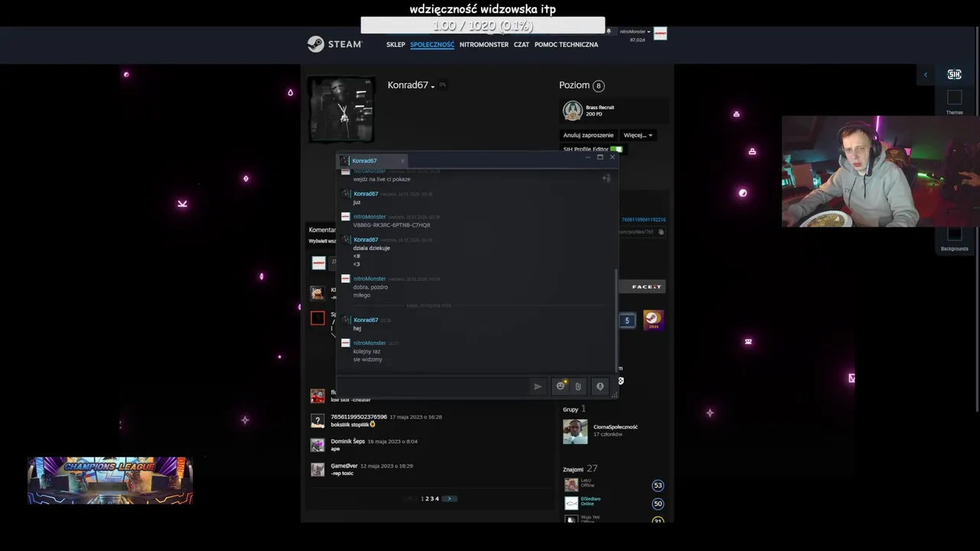Click the 'dziala dziekuje' message
This screenshot has height=551, width=980.
click(371, 248)
